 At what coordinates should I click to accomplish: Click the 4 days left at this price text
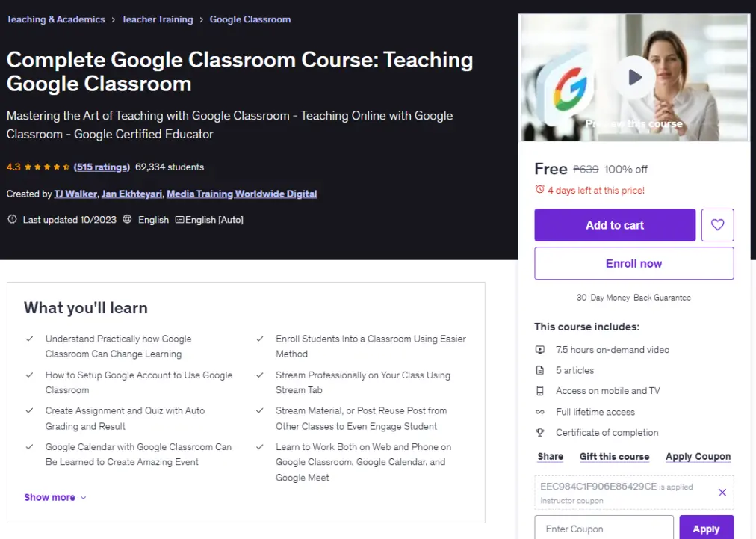[x=596, y=191]
